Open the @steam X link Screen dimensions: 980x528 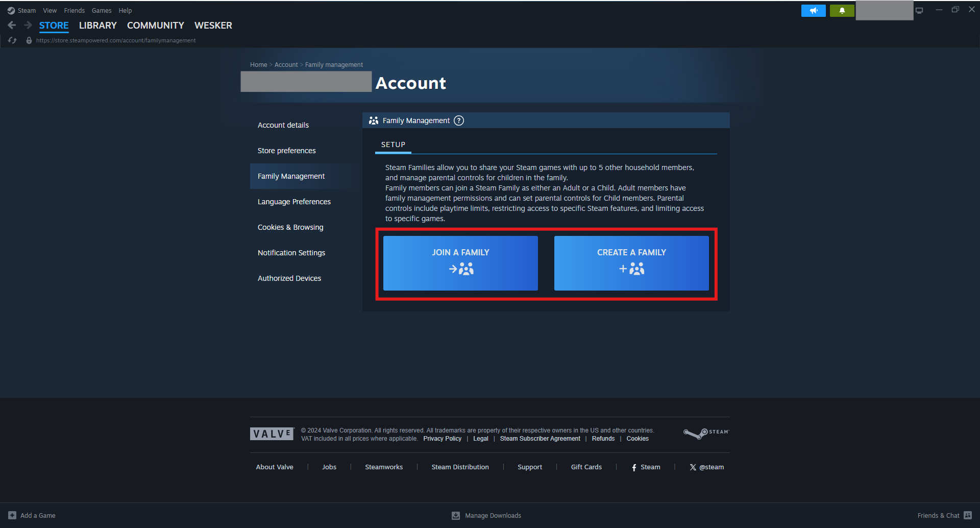[707, 467]
